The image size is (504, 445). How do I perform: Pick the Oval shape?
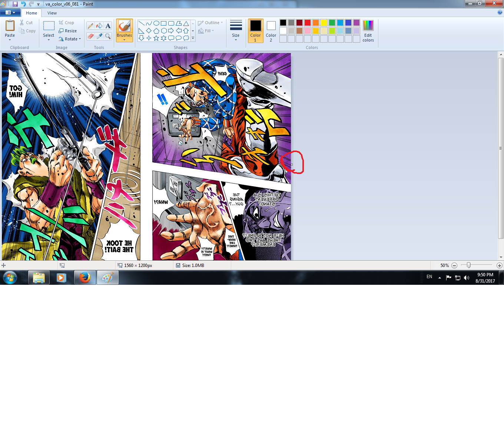pos(156,23)
